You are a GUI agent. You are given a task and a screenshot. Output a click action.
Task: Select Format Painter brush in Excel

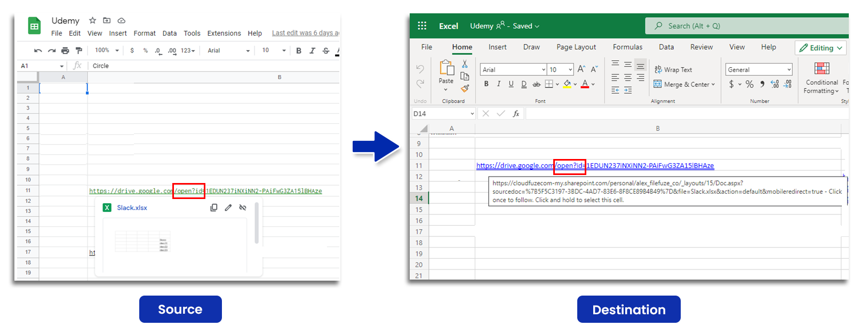[x=465, y=88]
